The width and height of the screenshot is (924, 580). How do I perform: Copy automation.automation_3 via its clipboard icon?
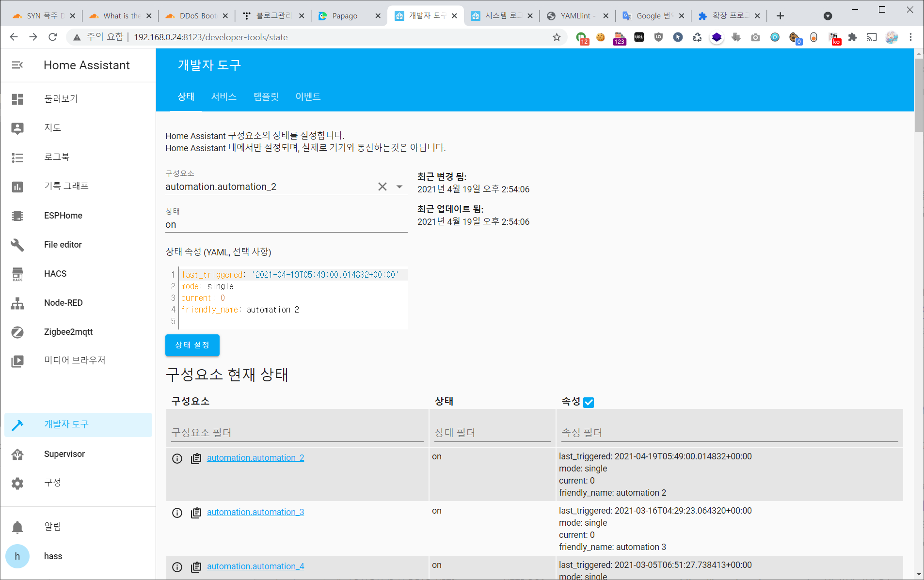pos(196,513)
